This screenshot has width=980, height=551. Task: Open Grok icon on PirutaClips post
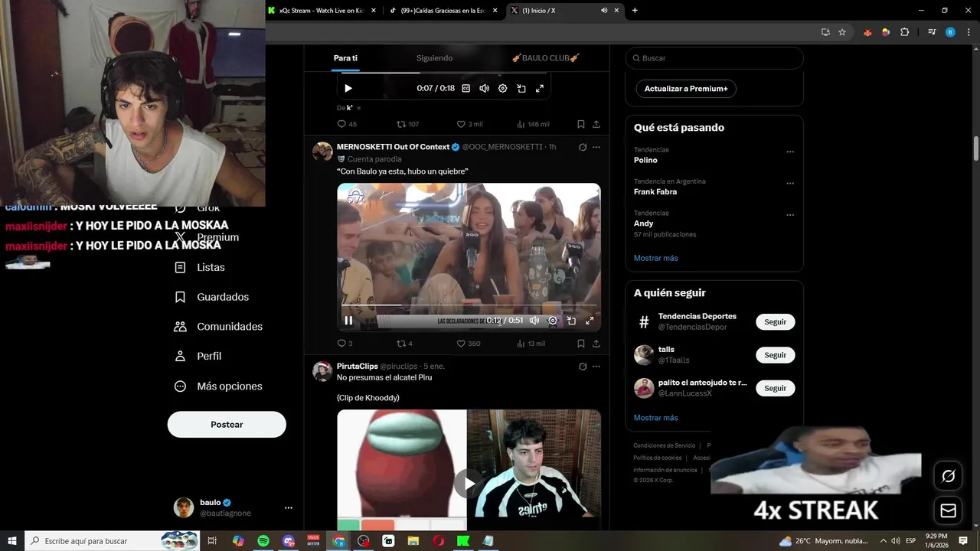(x=583, y=367)
